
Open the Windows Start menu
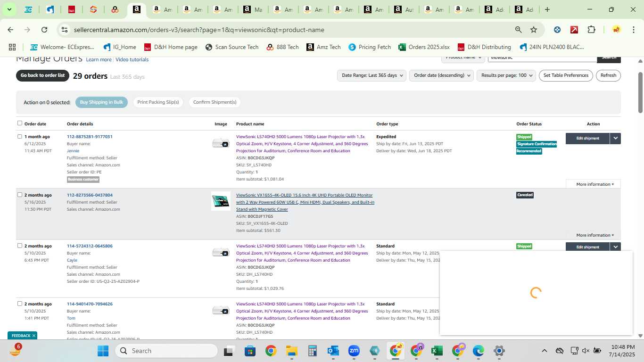pos(102,351)
